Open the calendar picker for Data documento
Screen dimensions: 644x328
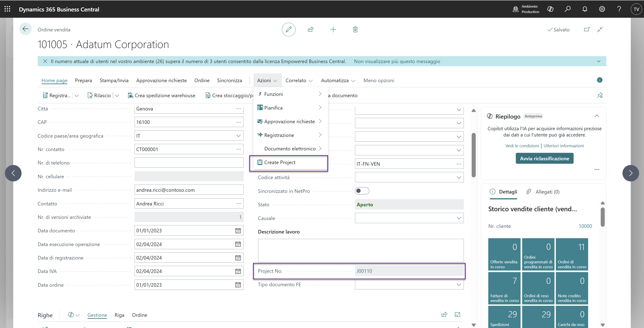tap(238, 231)
